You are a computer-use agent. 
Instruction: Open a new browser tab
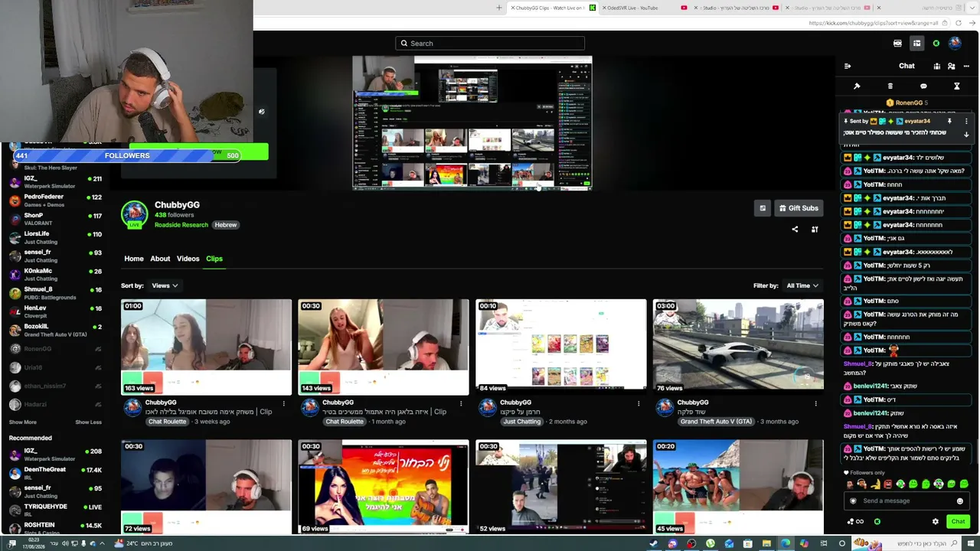tap(499, 8)
